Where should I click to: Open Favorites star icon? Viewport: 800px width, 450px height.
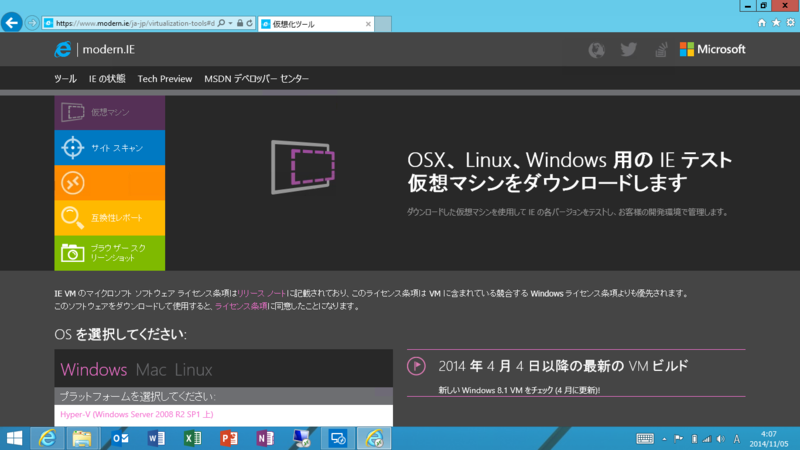tap(776, 22)
